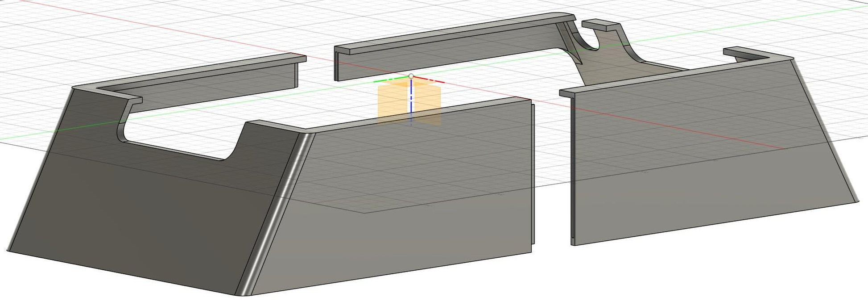Select the top flange edge of the right body
Screen dimensions: 868x306
(669, 75)
